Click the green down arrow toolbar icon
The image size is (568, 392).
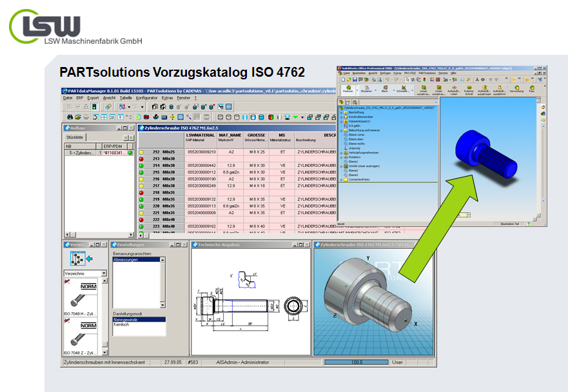pyautogui.click(x=295, y=117)
